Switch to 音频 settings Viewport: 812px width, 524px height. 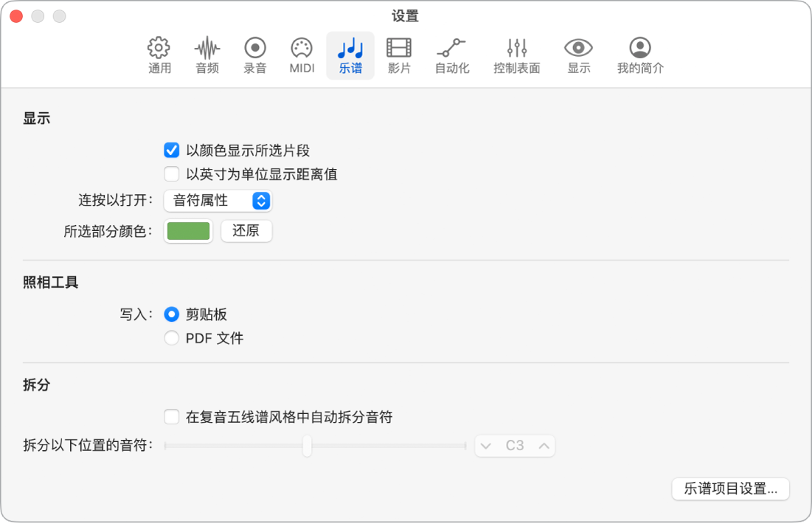(207, 55)
